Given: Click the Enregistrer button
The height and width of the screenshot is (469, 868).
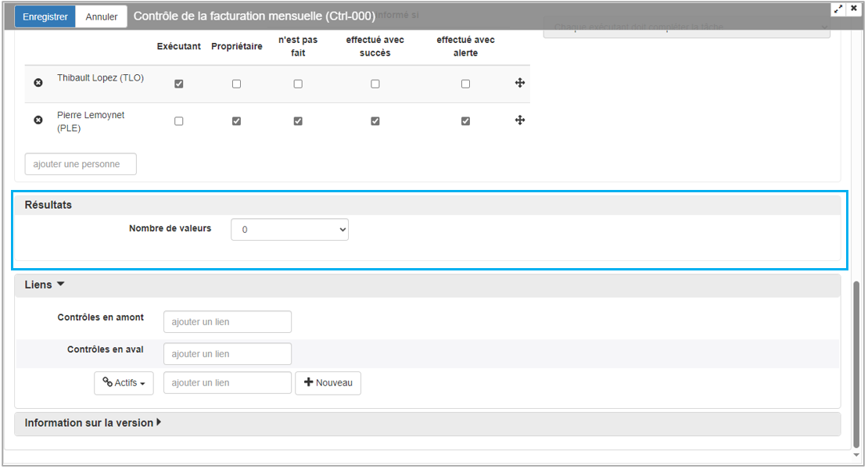Looking at the screenshot, I should (45, 16).
